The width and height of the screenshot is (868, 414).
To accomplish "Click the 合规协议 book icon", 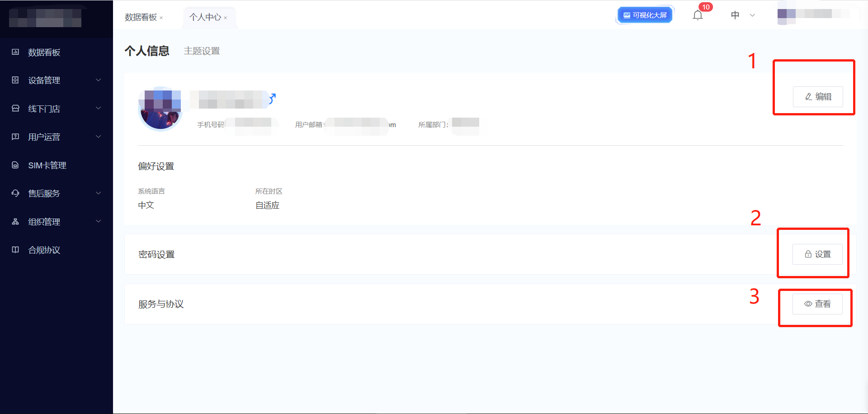I will click(15, 250).
